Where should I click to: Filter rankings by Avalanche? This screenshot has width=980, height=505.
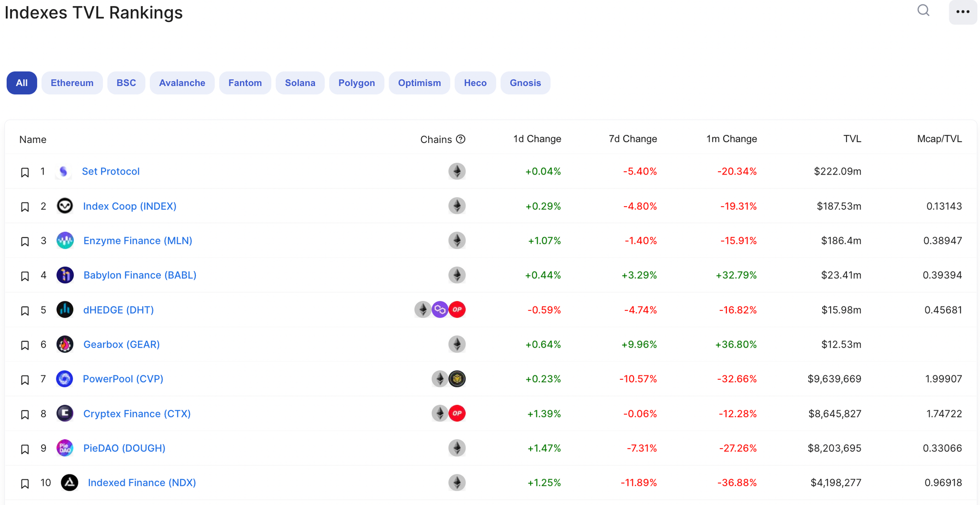point(182,83)
